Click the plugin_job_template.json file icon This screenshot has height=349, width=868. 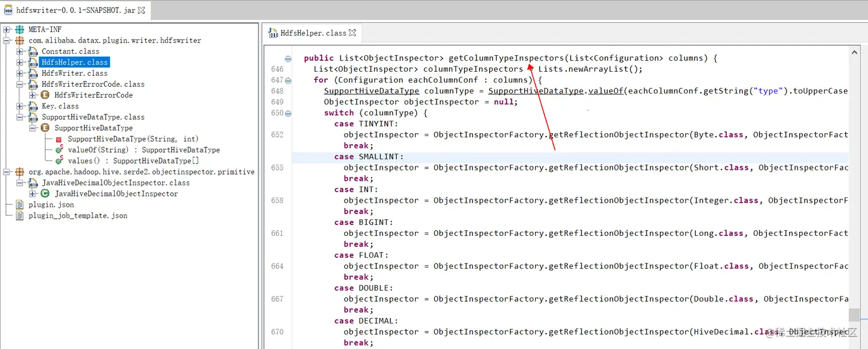pos(20,215)
